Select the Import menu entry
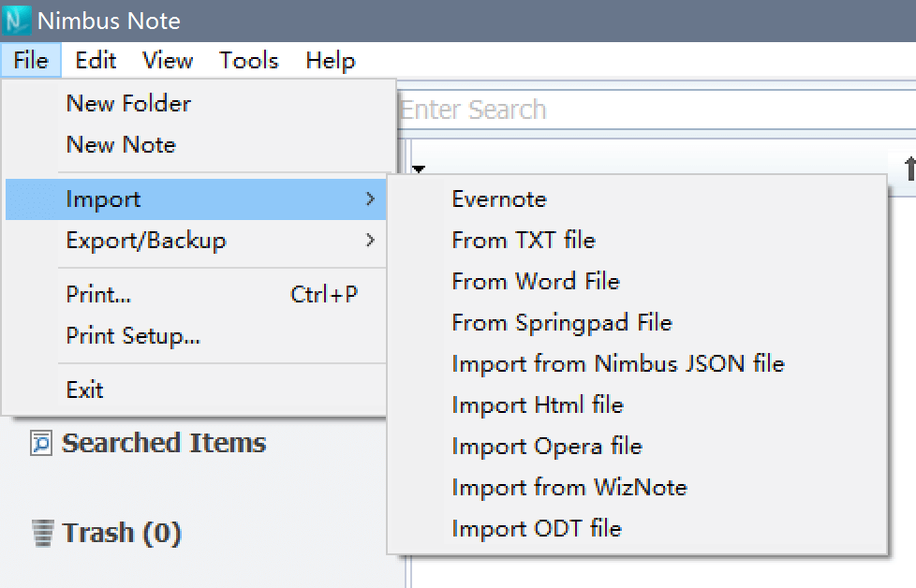The height and width of the screenshot is (588, 916). (196, 199)
